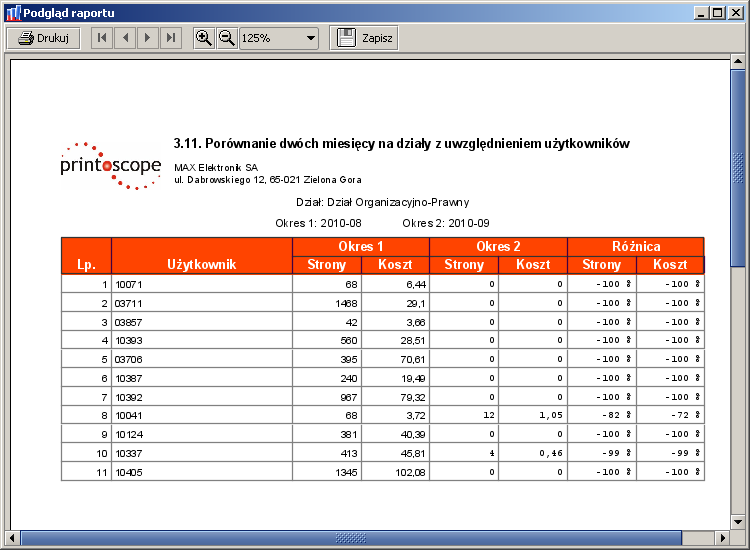Click the Okres 1: 2010-08 label
The image size is (750, 550).
coord(318,223)
